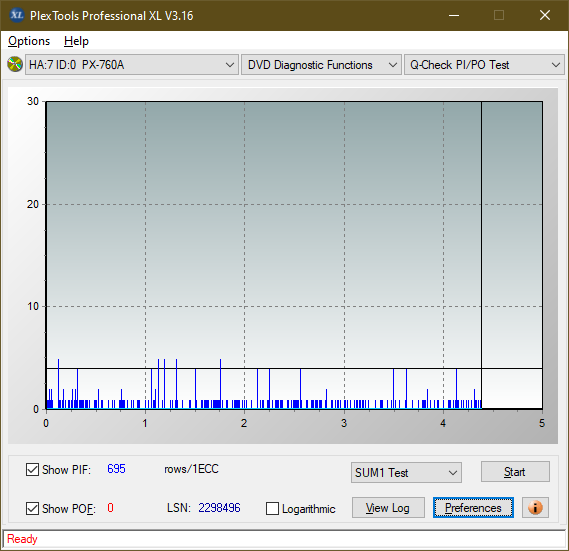Click the PI/PO error graph area
Screen dimensions: 569x551
click(294, 255)
